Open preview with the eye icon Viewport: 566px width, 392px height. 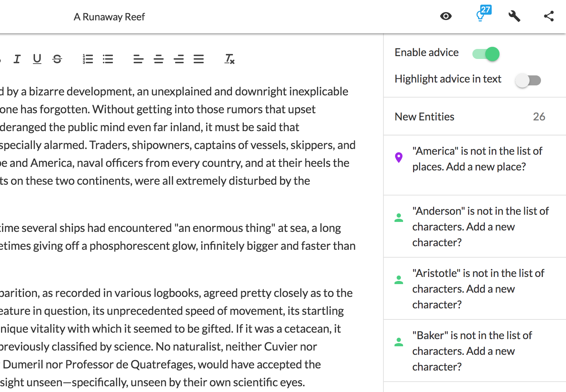[x=446, y=16]
